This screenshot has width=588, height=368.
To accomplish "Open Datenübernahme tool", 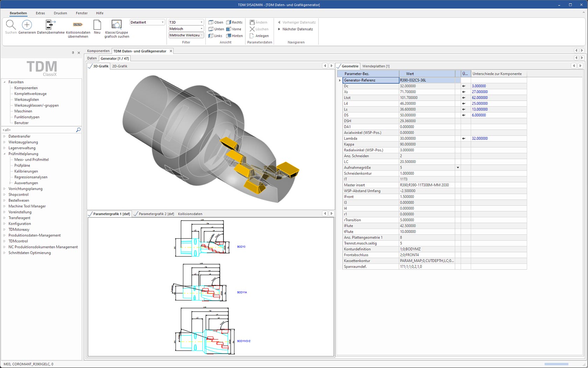I will (50, 25).
